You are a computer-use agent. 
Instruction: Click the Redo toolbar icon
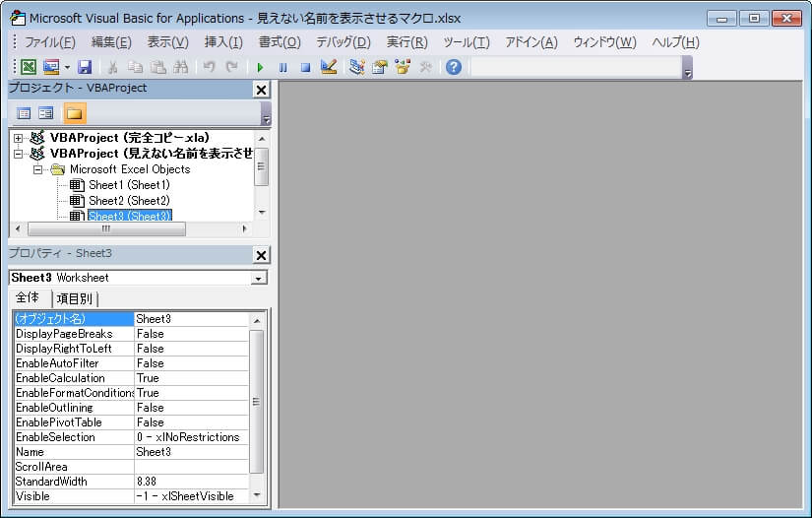tap(231, 67)
